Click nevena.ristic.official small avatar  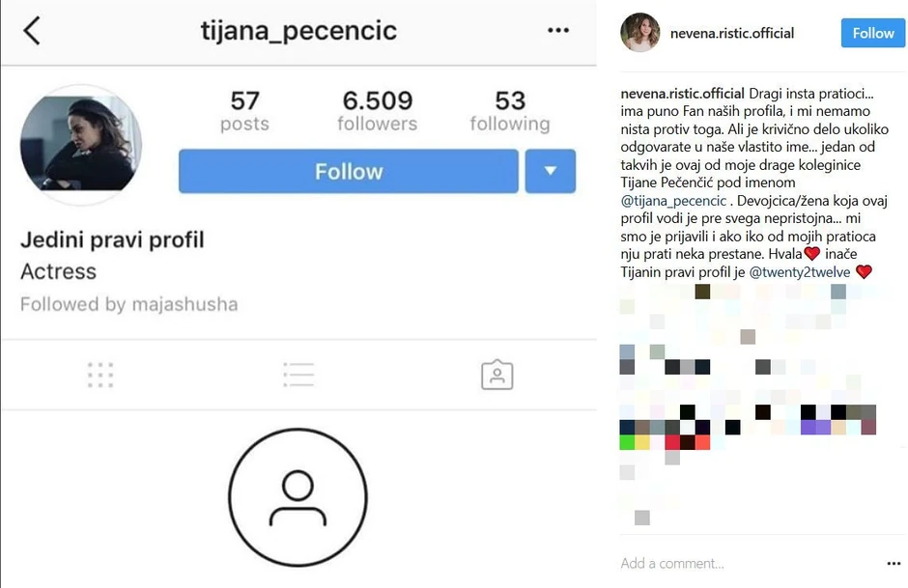pyautogui.click(x=640, y=33)
